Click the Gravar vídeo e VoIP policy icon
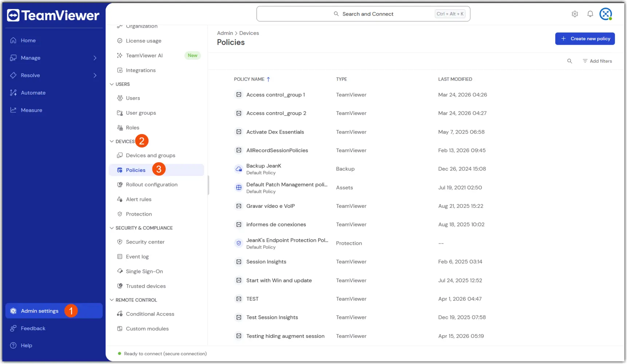 click(x=238, y=206)
